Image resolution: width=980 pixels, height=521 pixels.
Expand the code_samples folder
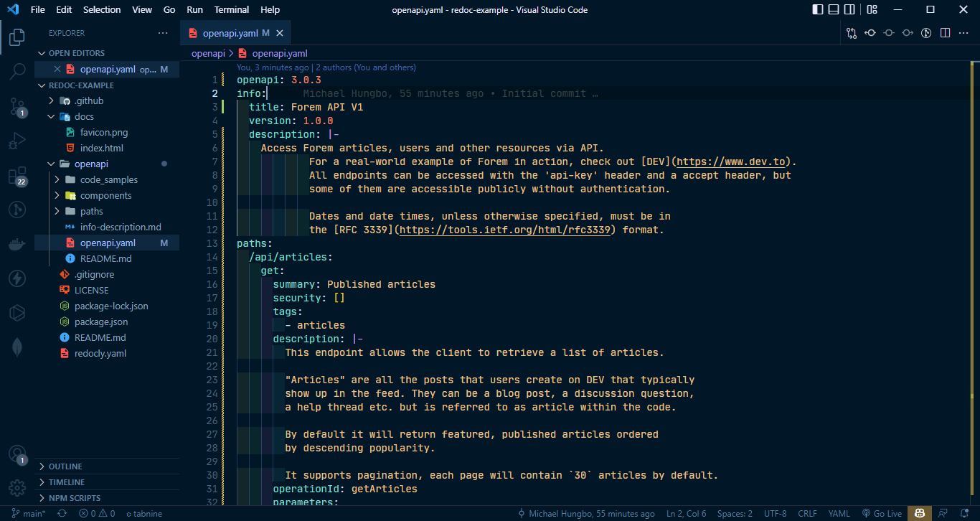[60, 179]
